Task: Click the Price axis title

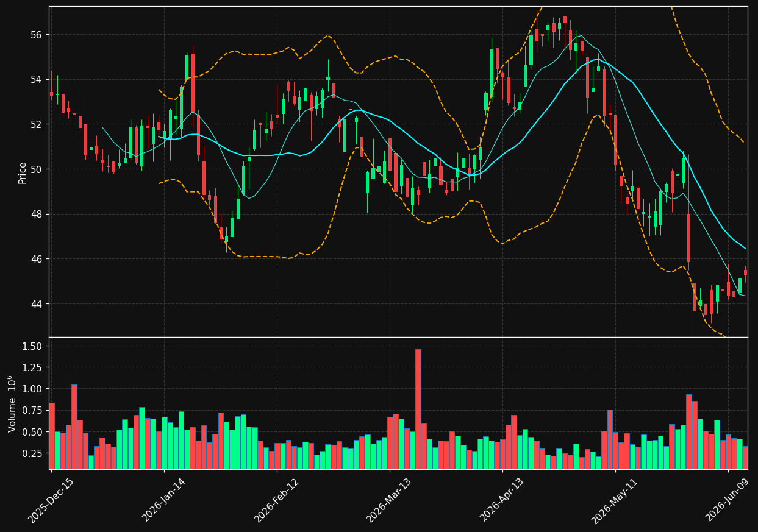Action: point(23,172)
